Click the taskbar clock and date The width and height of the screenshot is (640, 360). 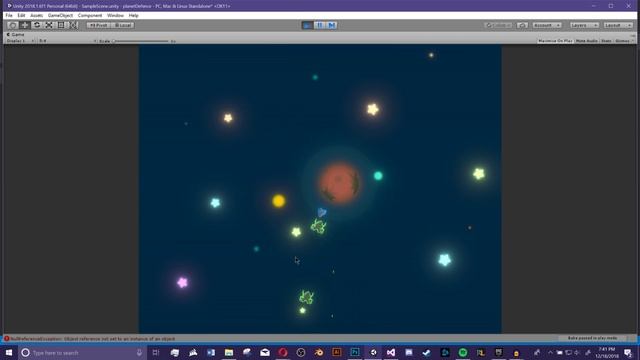[607, 353]
